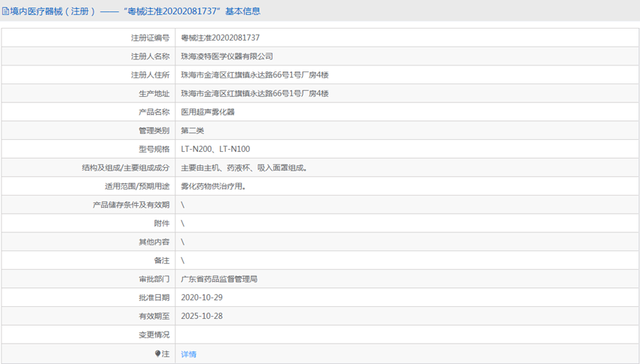Click the 审批部门 row label

(154, 279)
